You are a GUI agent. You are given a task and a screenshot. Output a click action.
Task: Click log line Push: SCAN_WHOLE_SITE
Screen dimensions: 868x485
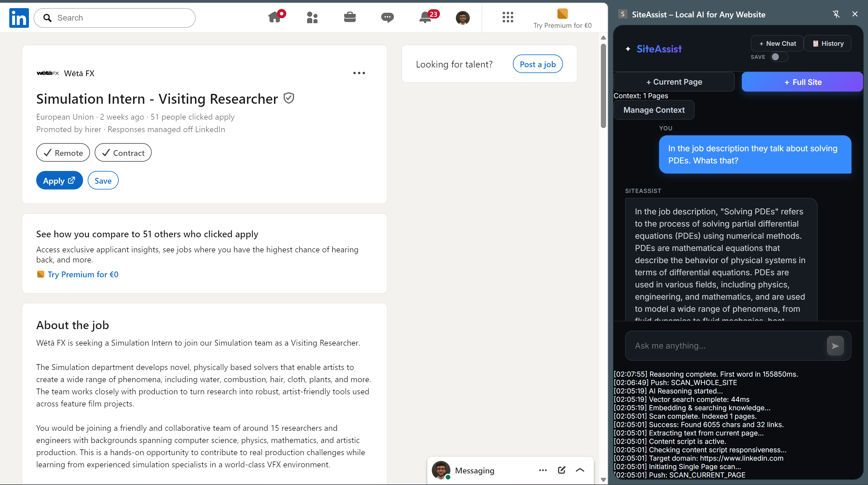tap(675, 382)
